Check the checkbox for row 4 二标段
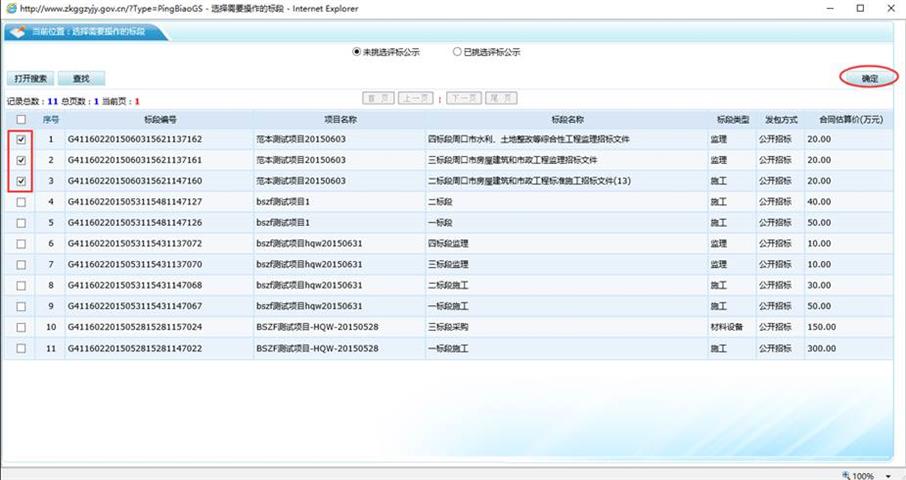 pyautogui.click(x=21, y=202)
